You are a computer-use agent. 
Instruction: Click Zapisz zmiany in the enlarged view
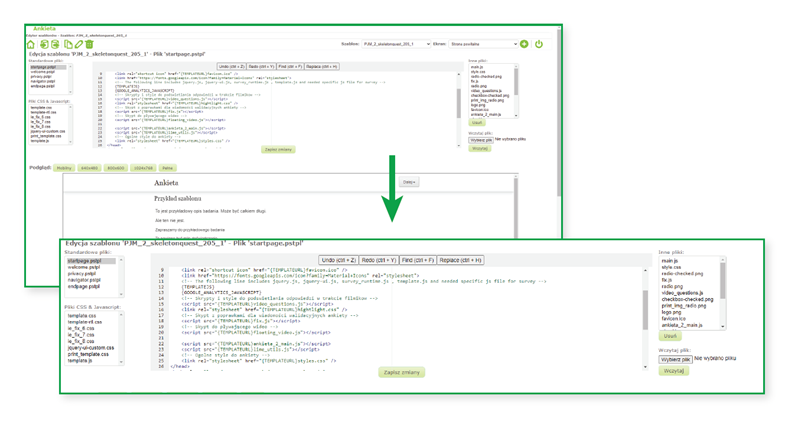[402, 372]
